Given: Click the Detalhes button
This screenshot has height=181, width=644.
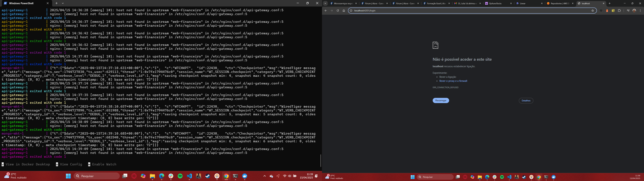Looking at the screenshot, I should tap(526, 101).
